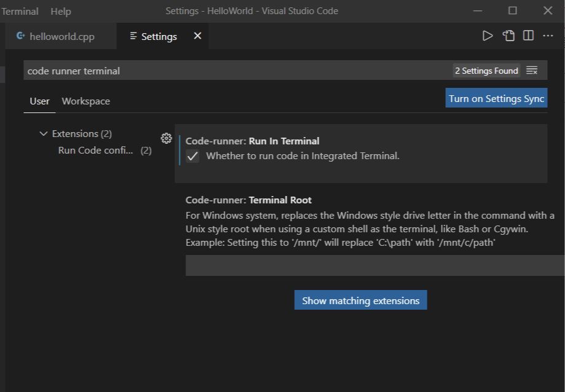Open the Help menu

61,11
